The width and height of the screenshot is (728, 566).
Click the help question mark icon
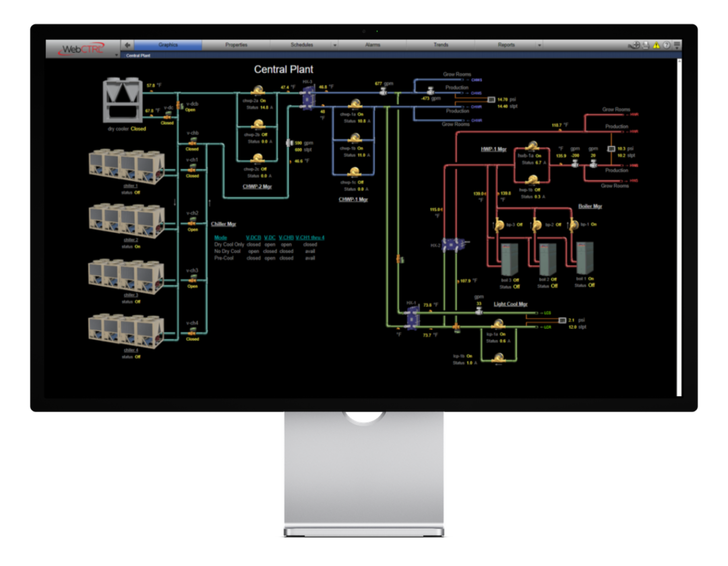point(666,45)
